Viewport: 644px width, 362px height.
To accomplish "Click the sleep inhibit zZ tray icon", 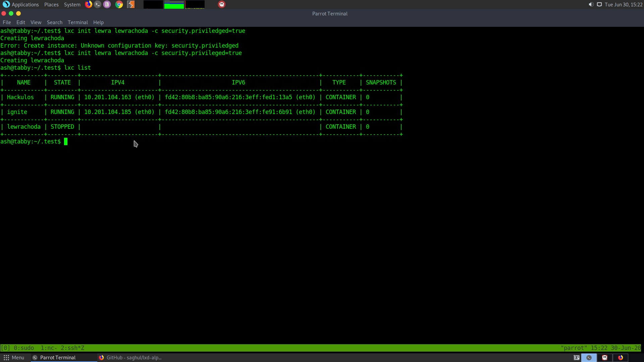I will [577, 358].
